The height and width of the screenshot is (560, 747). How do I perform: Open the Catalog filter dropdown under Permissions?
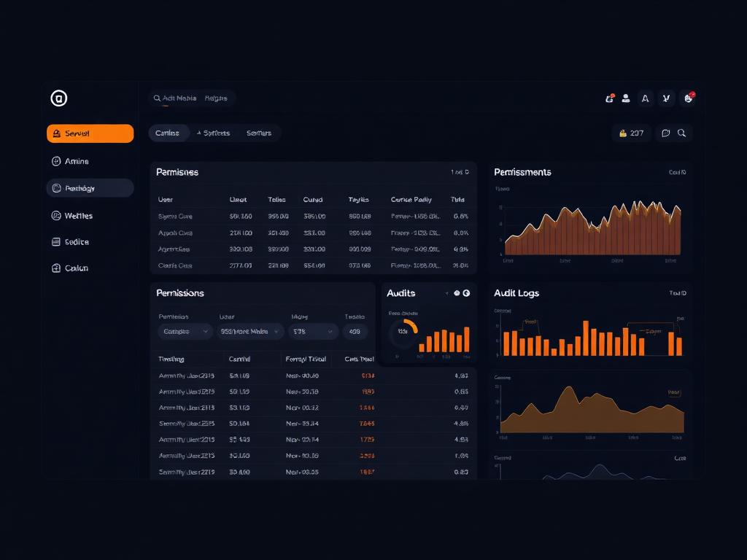pos(185,331)
